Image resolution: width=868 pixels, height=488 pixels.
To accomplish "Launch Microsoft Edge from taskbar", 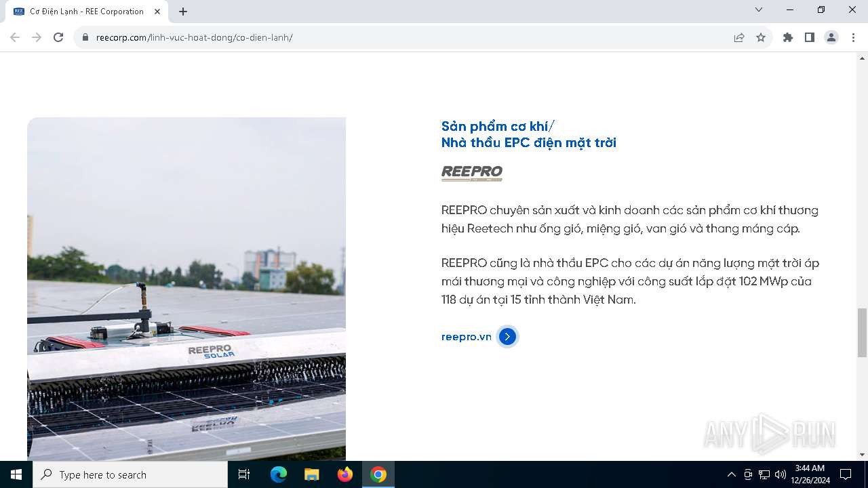I will 279,474.
